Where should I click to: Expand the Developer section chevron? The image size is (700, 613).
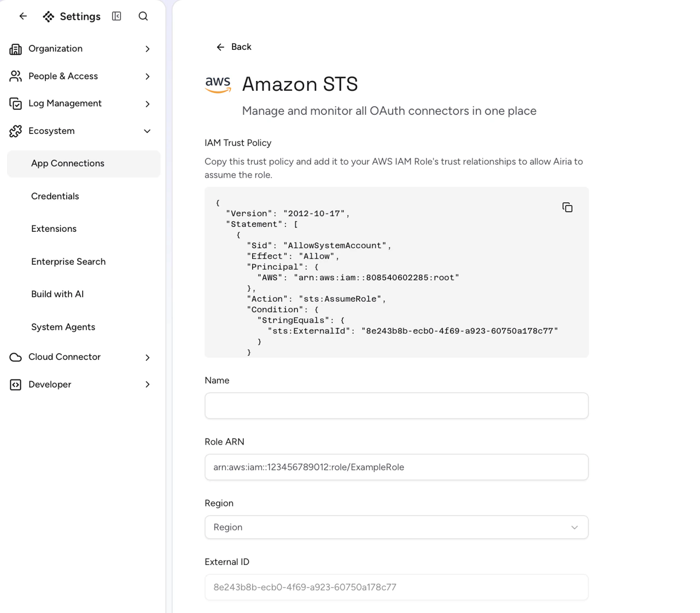pyautogui.click(x=148, y=384)
